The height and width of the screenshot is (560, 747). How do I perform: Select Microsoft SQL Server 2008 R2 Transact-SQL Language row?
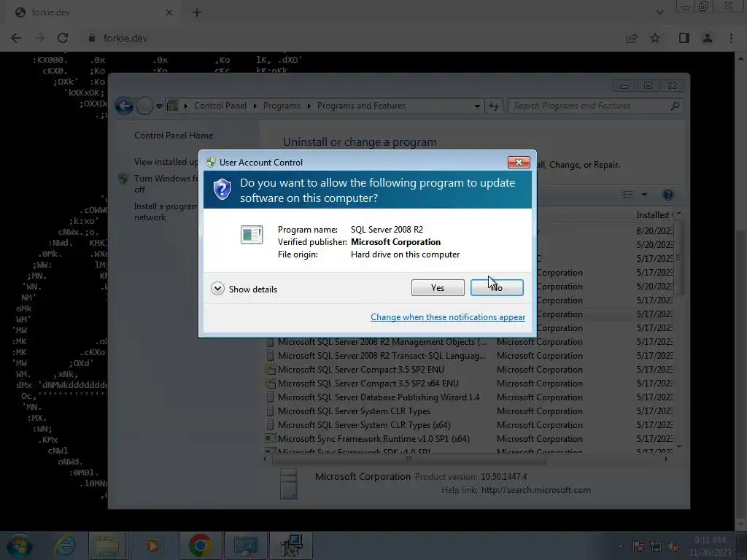click(468, 356)
